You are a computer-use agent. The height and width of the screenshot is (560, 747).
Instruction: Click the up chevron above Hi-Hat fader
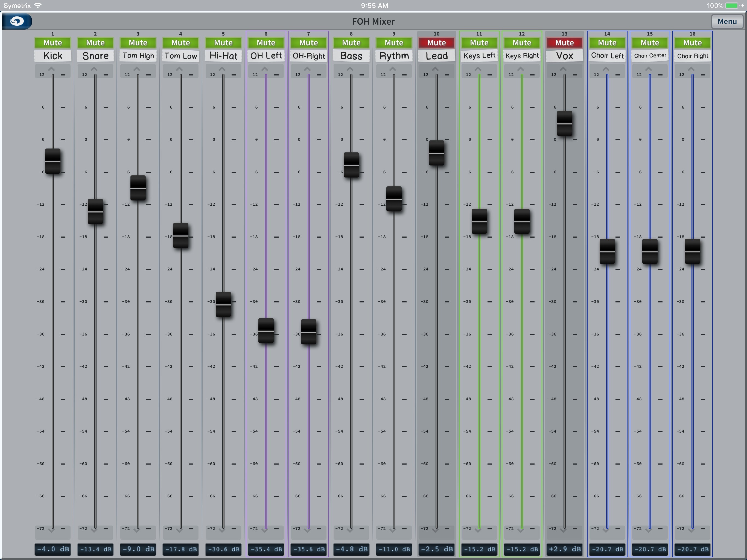click(222, 69)
